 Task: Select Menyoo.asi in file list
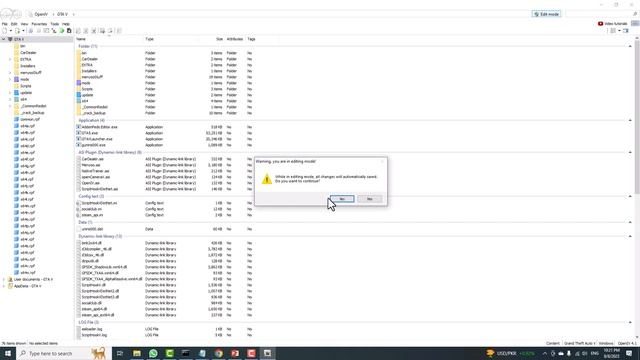[x=91, y=165]
